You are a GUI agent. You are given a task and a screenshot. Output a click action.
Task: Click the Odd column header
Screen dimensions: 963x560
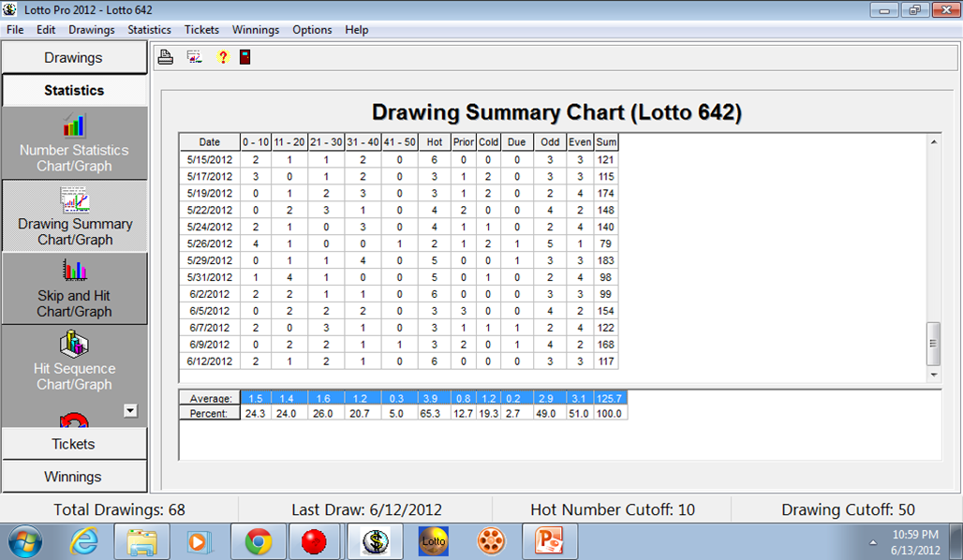pyautogui.click(x=550, y=141)
